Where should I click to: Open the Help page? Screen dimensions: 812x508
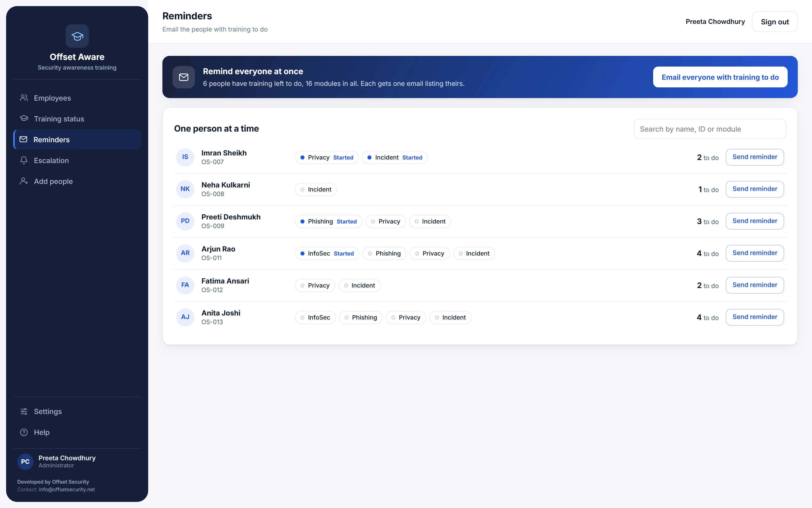click(x=77, y=432)
